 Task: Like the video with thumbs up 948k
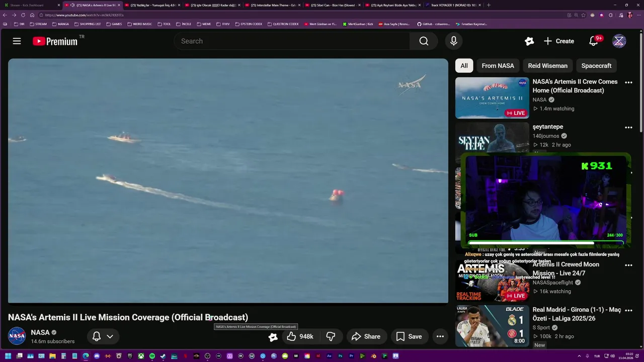click(x=300, y=336)
